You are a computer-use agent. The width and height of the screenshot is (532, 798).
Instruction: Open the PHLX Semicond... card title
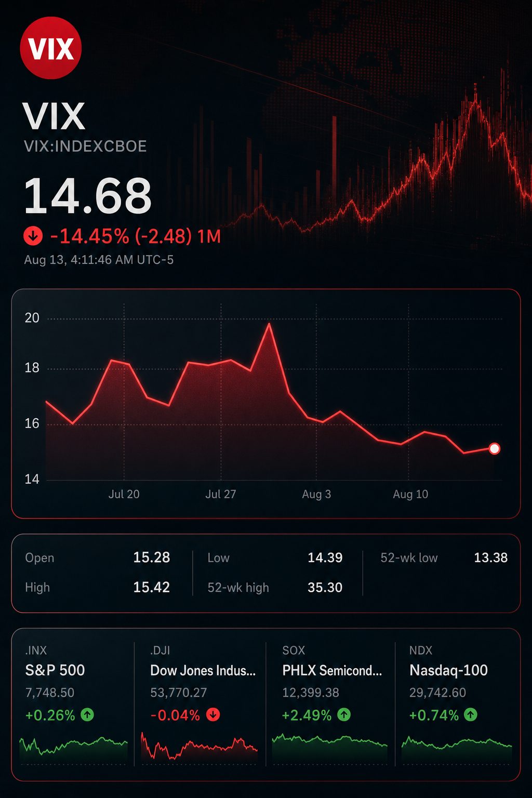point(332,670)
